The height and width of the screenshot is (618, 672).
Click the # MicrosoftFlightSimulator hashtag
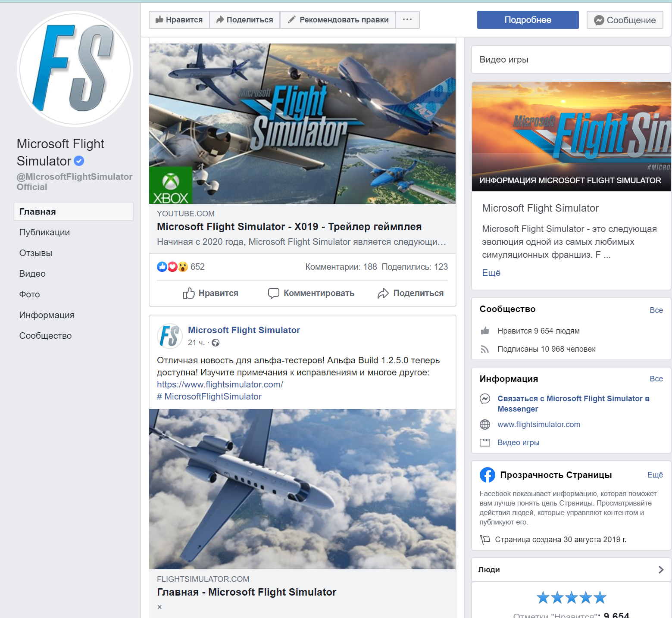tap(209, 396)
